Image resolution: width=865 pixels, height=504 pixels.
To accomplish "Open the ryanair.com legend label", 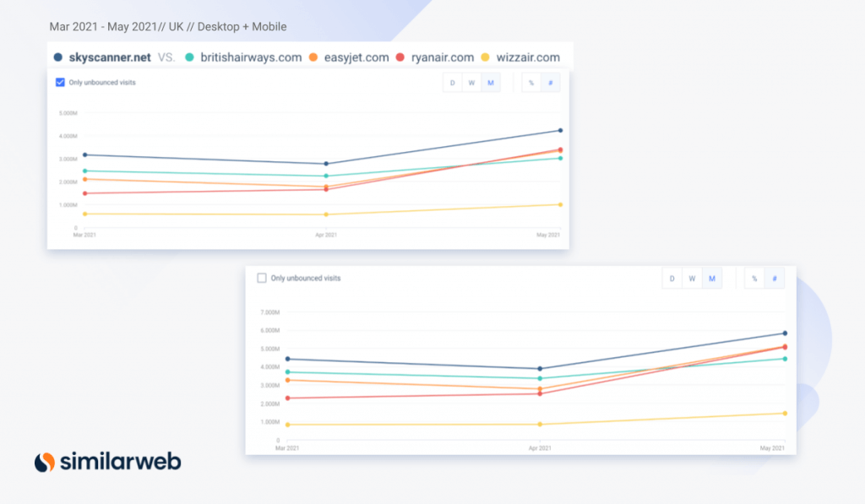I will [x=443, y=57].
